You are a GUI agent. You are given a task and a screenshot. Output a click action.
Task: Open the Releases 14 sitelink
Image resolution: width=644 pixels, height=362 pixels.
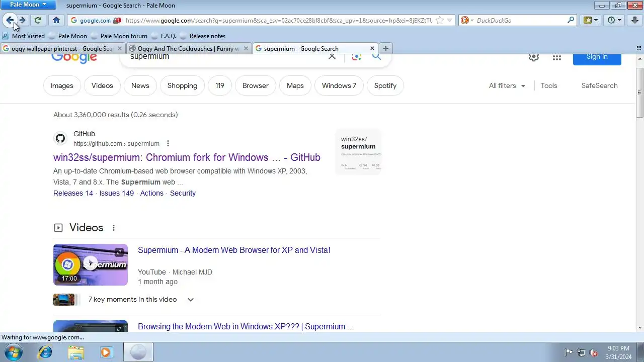tap(73, 193)
